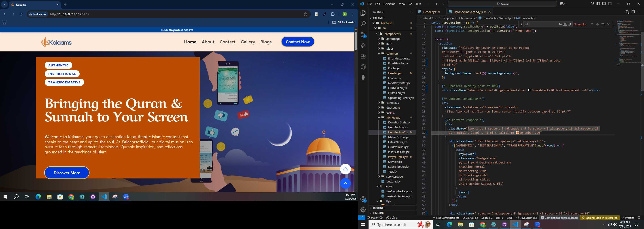Open overflow menu after Run
Viewport: 644px width, 229px height.
[x=427, y=4]
